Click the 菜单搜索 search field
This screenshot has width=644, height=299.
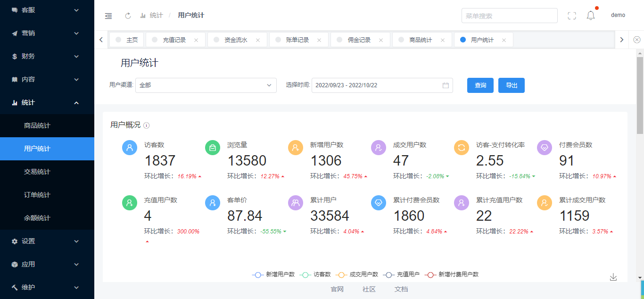pos(509,16)
